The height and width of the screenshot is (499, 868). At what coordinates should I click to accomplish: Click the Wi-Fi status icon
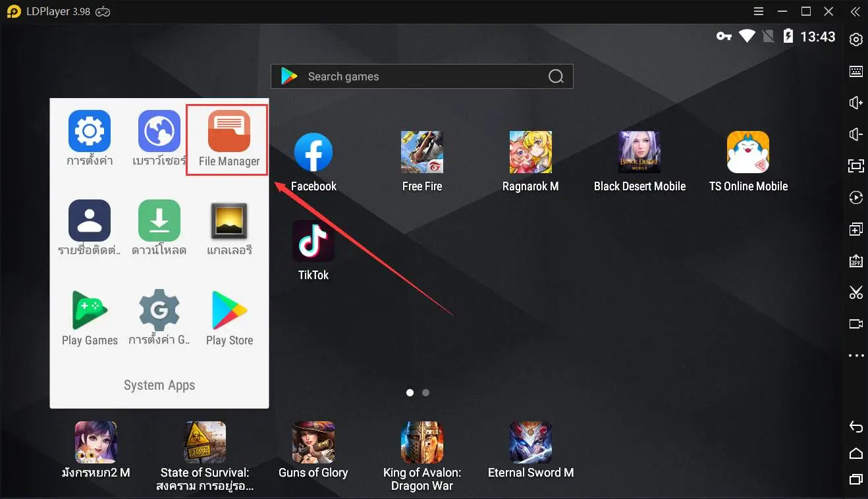tap(747, 36)
